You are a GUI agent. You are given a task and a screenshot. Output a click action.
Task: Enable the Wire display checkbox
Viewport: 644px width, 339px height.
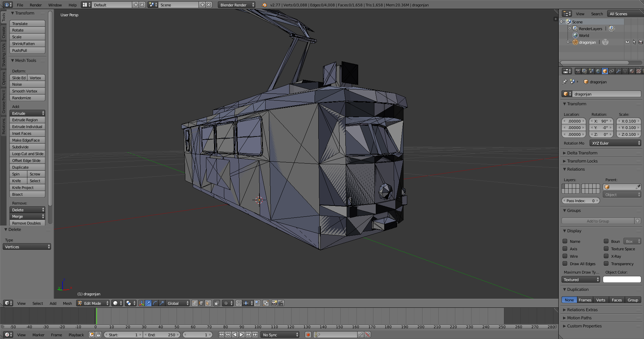[565, 256]
